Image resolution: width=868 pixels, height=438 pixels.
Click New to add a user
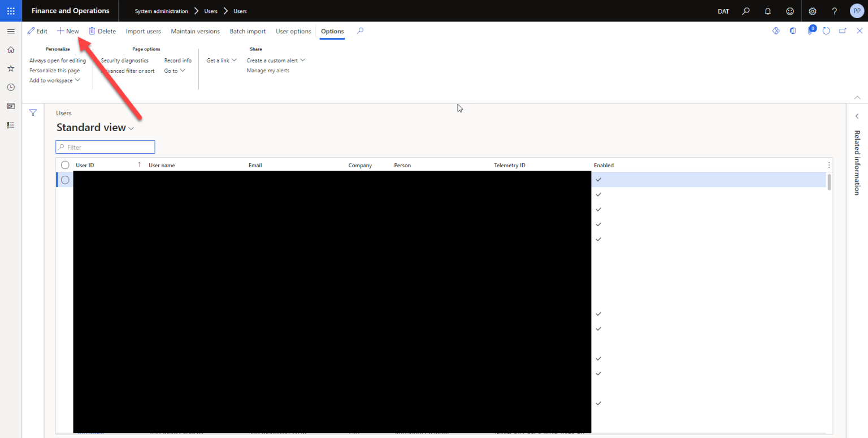click(x=68, y=31)
